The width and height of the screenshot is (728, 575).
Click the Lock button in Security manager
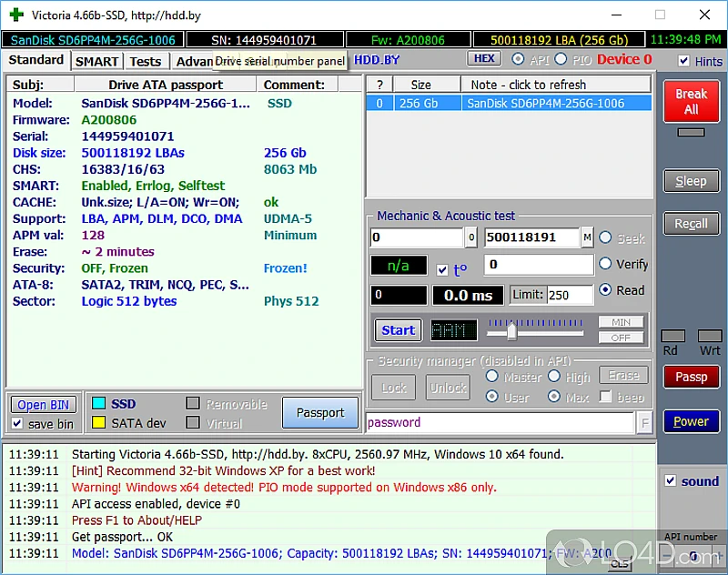pos(394,387)
